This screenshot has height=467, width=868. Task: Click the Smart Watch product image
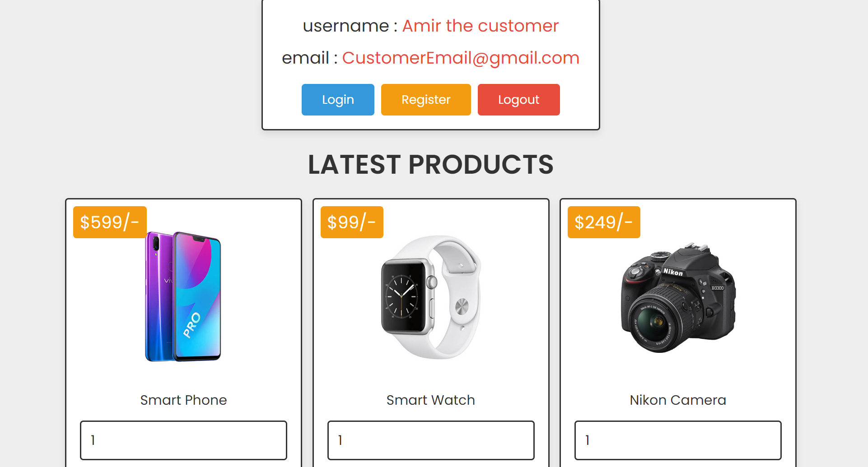coord(430,297)
